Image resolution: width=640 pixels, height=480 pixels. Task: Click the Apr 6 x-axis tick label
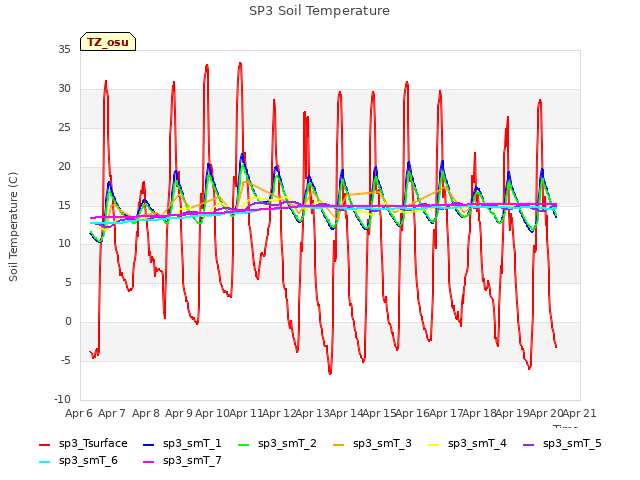(78, 413)
